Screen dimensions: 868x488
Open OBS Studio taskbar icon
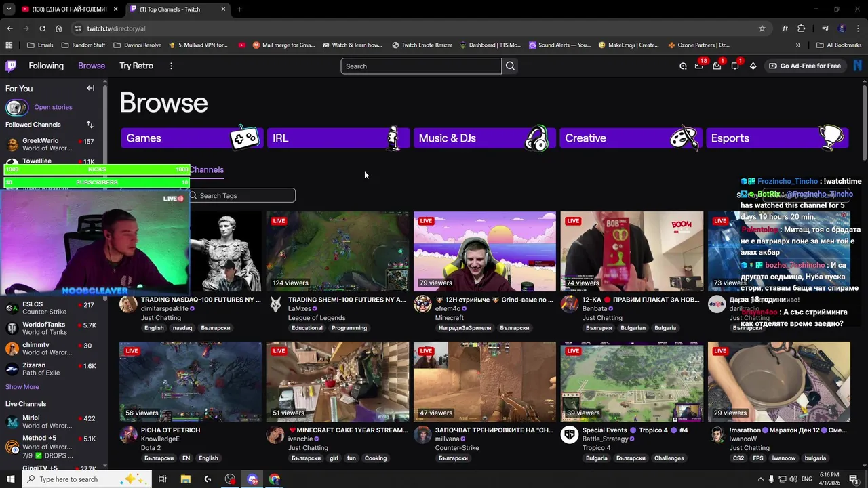click(231, 479)
